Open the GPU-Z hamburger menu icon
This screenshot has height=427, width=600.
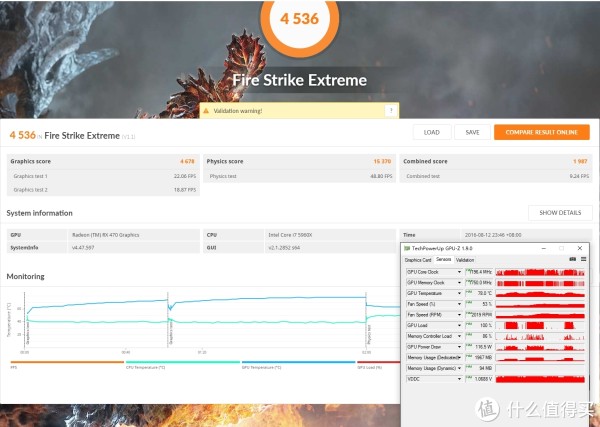tap(584, 259)
